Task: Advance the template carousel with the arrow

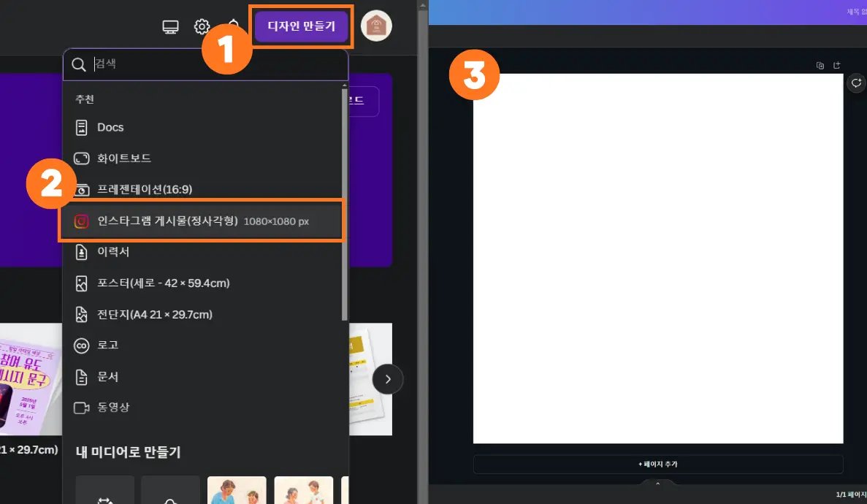Action: 388,379
